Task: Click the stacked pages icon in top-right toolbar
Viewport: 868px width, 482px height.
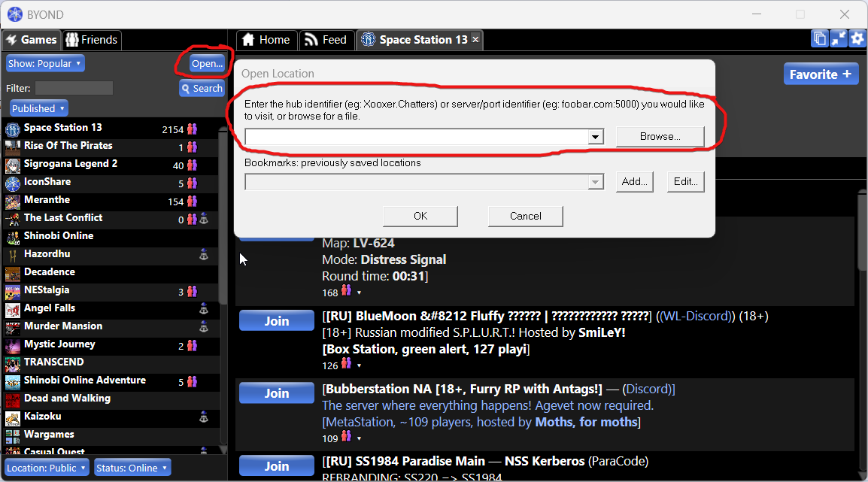Action: pos(820,39)
